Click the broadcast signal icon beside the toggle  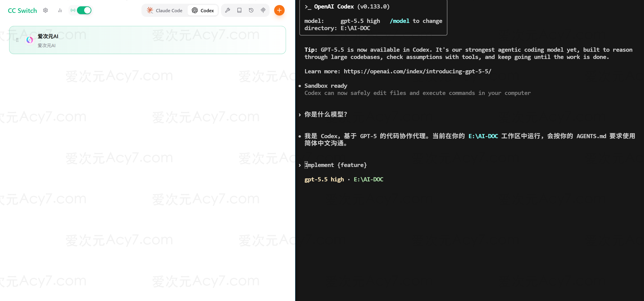tap(73, 10)
